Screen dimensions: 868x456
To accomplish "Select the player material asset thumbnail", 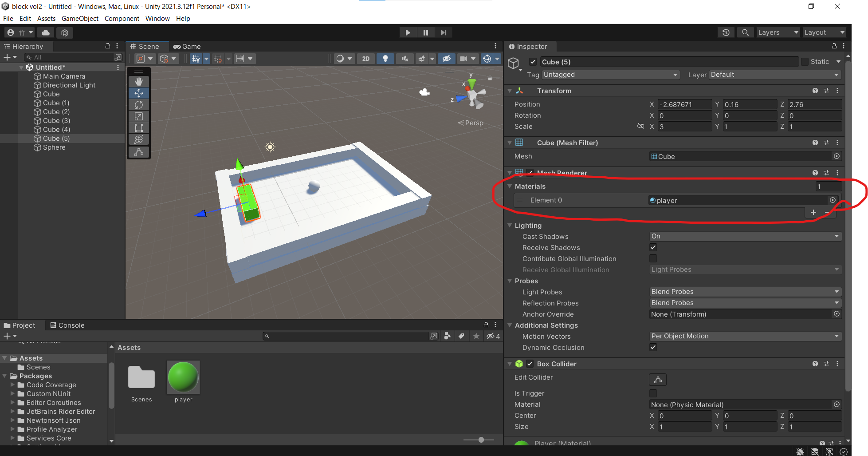I will 183,377.
